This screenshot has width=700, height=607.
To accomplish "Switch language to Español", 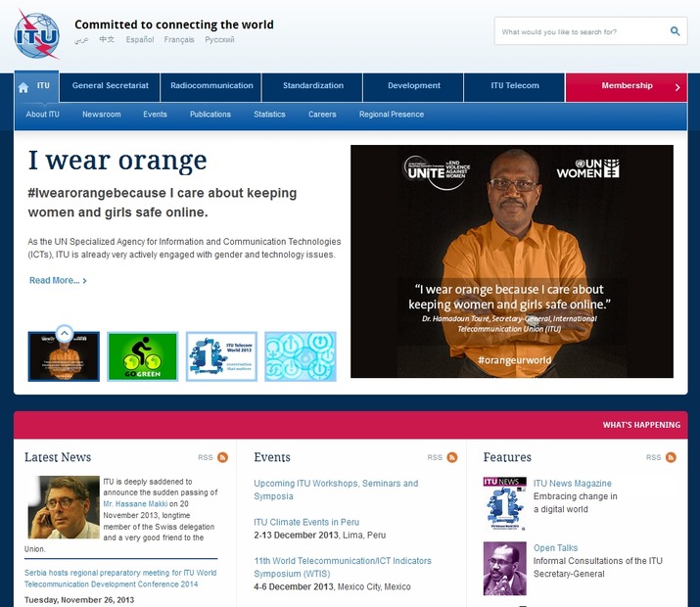I will point(140,39).
